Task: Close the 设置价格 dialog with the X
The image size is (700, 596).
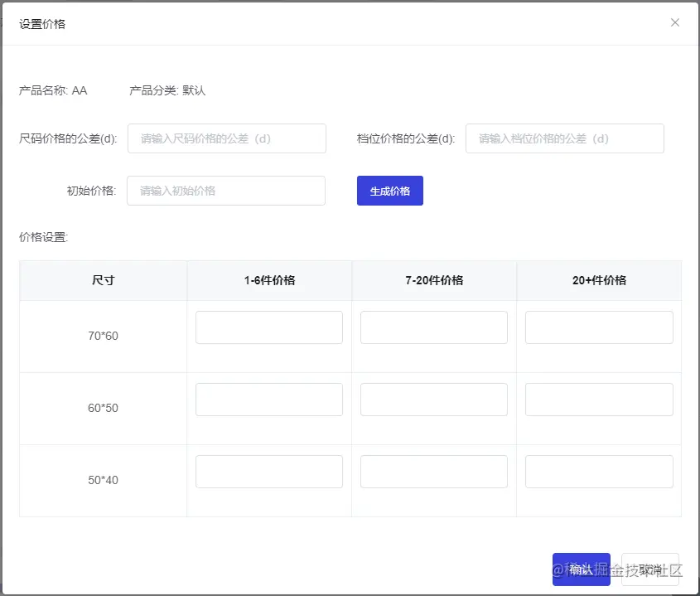Action: (x=674, y=22)
